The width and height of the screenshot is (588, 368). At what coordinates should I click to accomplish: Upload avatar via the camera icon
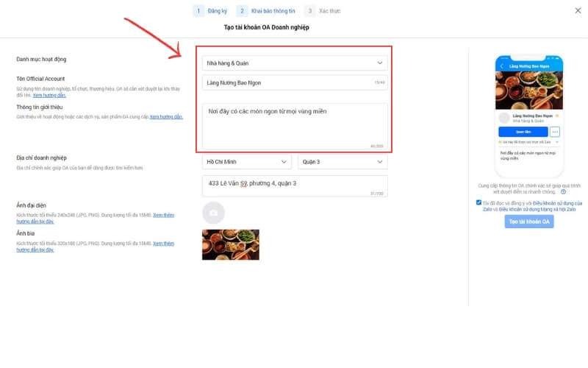[x=213, y=213]
